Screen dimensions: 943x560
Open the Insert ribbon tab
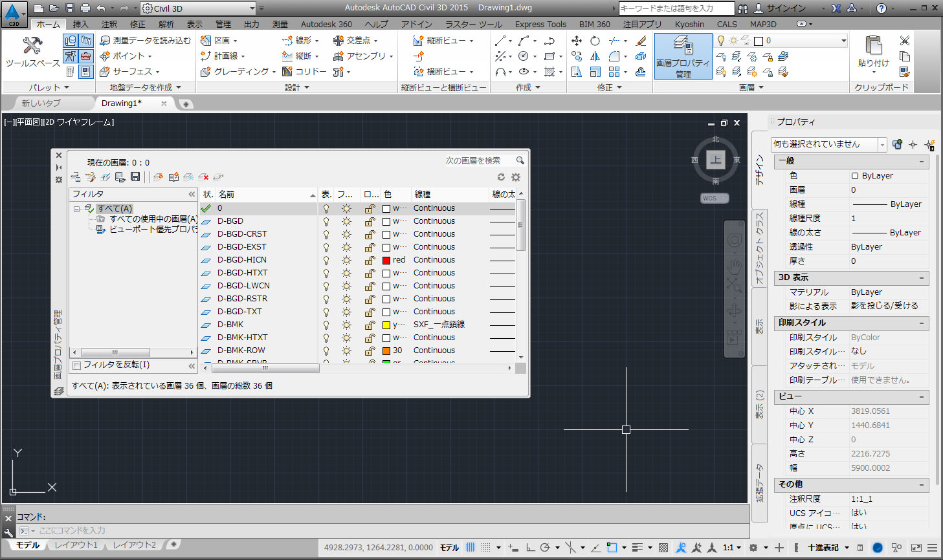point(80,24)
